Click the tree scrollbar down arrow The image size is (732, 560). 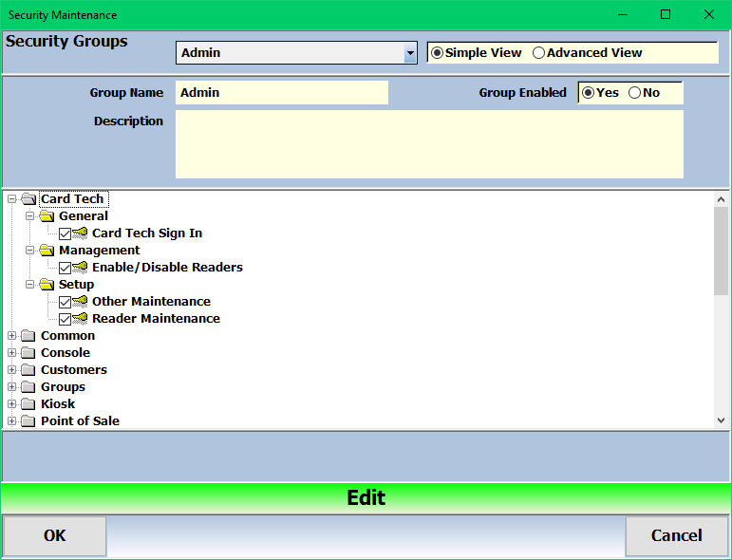(721, 420)
